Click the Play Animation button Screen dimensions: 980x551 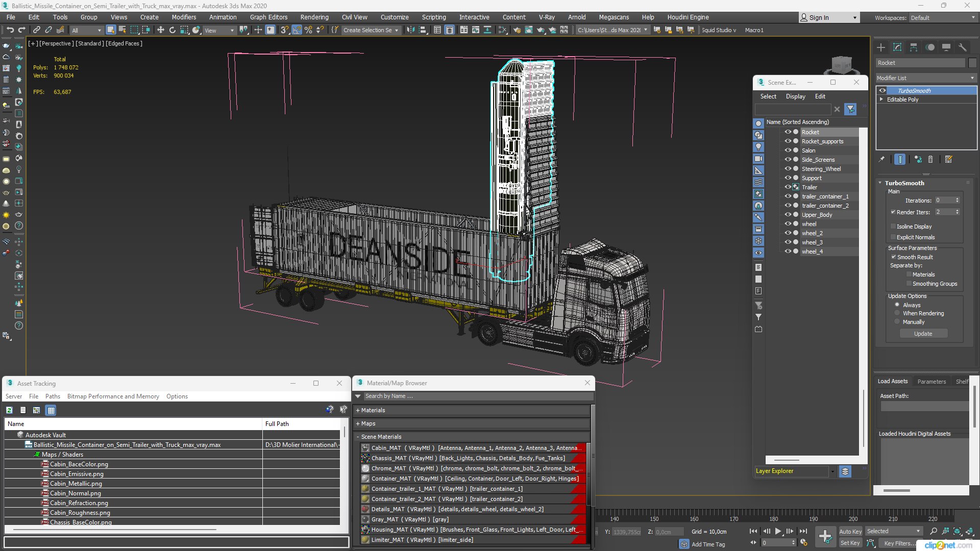point(778,531)
